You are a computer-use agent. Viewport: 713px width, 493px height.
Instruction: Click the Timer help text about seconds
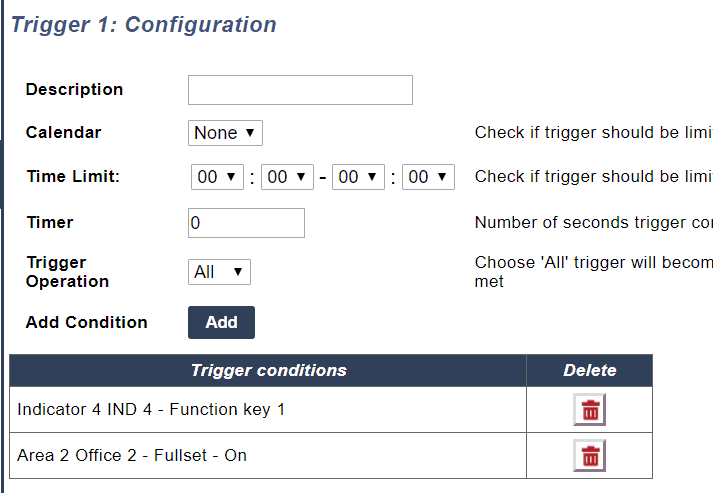coord(593,223)
